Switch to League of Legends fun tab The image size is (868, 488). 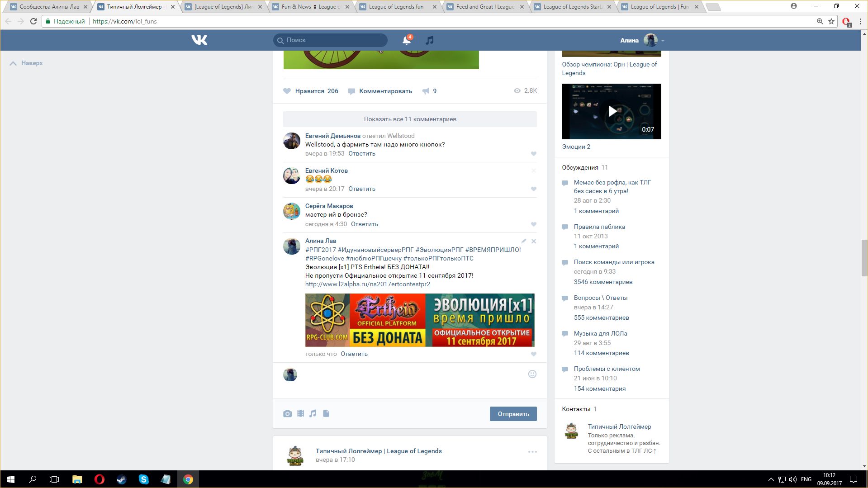click(x=396, y=7)
